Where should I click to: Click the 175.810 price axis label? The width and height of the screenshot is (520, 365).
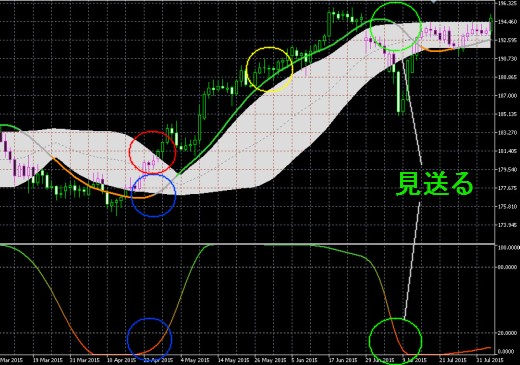point(507,207)
